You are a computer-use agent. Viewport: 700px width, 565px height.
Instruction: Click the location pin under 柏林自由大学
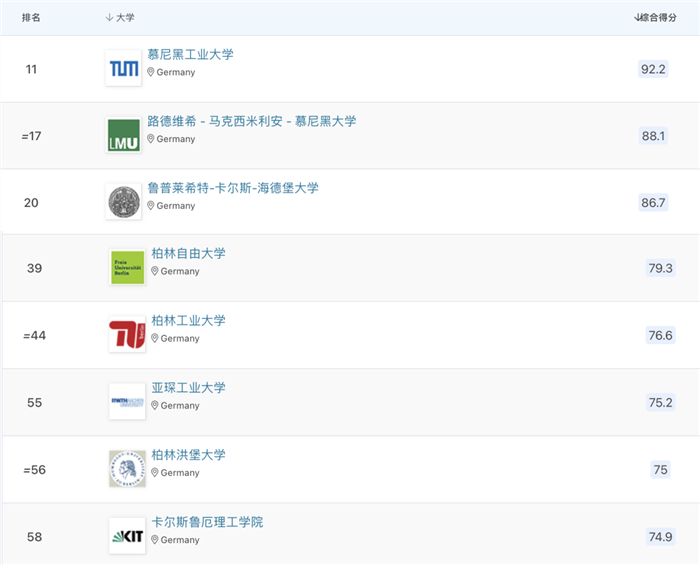155,271
